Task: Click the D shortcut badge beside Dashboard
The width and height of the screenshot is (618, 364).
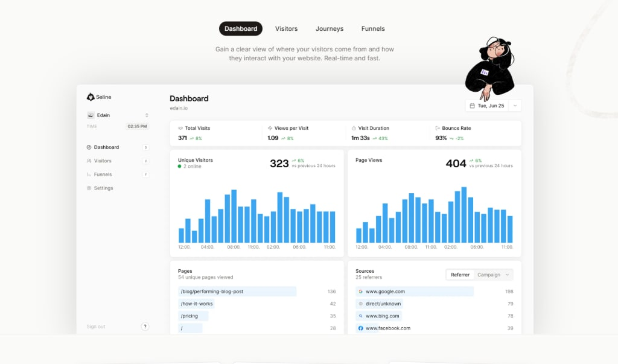Action: (x=145, y=147)
